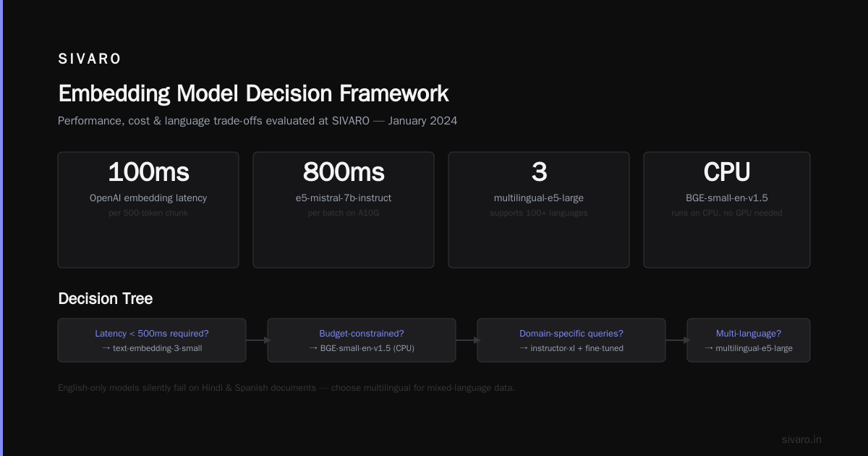Viewport: 868px width, 456px height.
Task: Click the instructor-xl + fine-tuned recommendation
Action: click(x=571, y=348)
